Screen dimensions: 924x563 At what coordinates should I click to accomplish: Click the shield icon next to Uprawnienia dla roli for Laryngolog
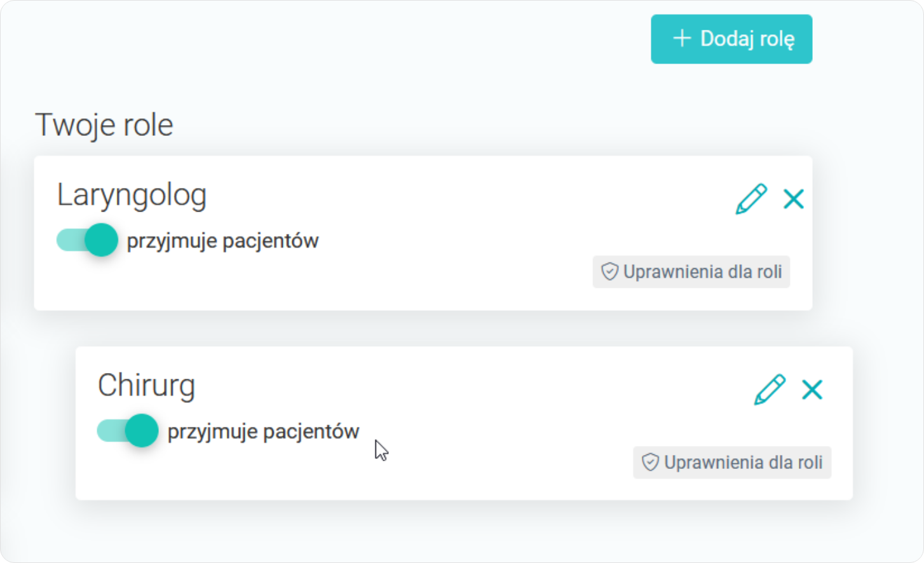(609, 272)
